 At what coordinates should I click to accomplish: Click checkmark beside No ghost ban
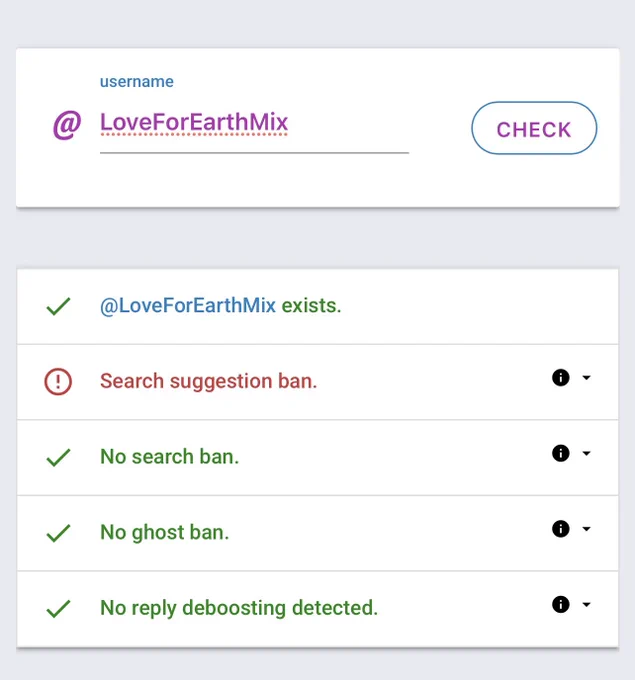pyautogui.click(x=59, y=533)
